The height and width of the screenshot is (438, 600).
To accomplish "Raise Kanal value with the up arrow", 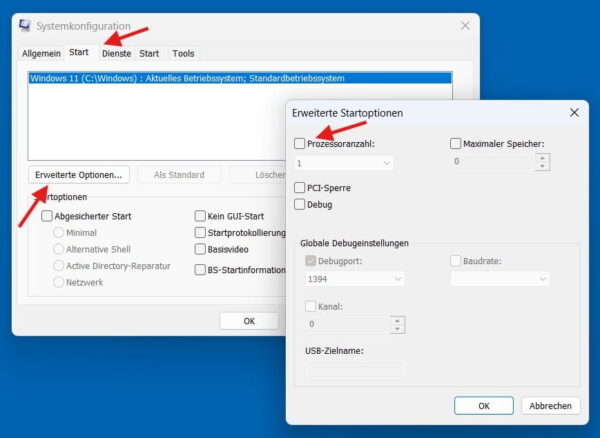I will click(x=397, y=321).
